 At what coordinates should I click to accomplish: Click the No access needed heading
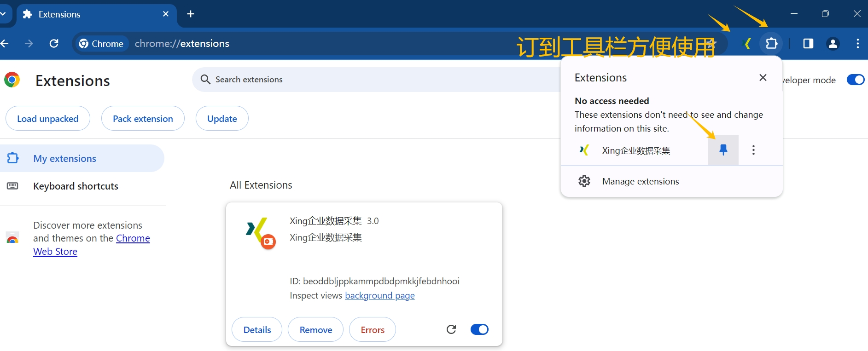612,101
